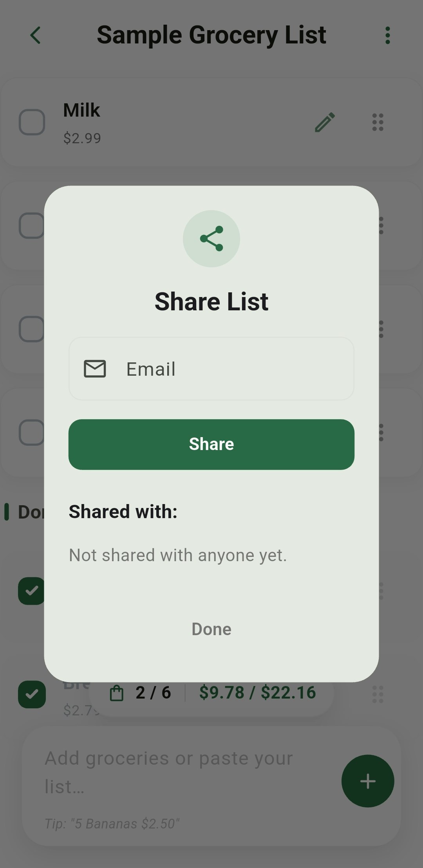Check the Milk checkbox

pyautogui.click(x=32, y=122)
